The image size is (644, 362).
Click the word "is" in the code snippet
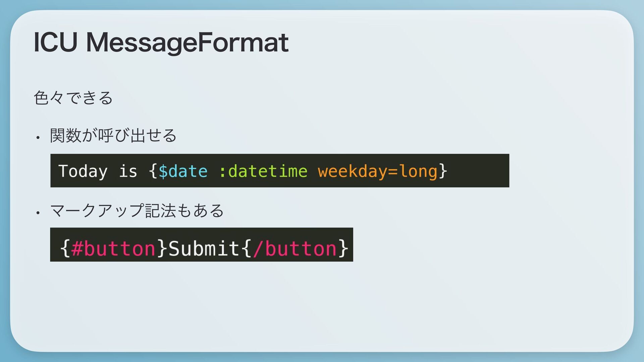[128, 171]
